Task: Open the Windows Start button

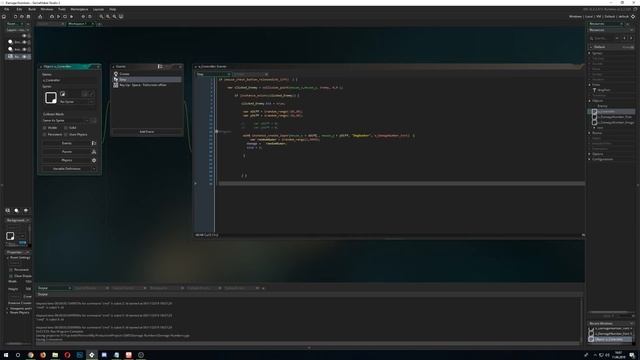Action: 6,355
